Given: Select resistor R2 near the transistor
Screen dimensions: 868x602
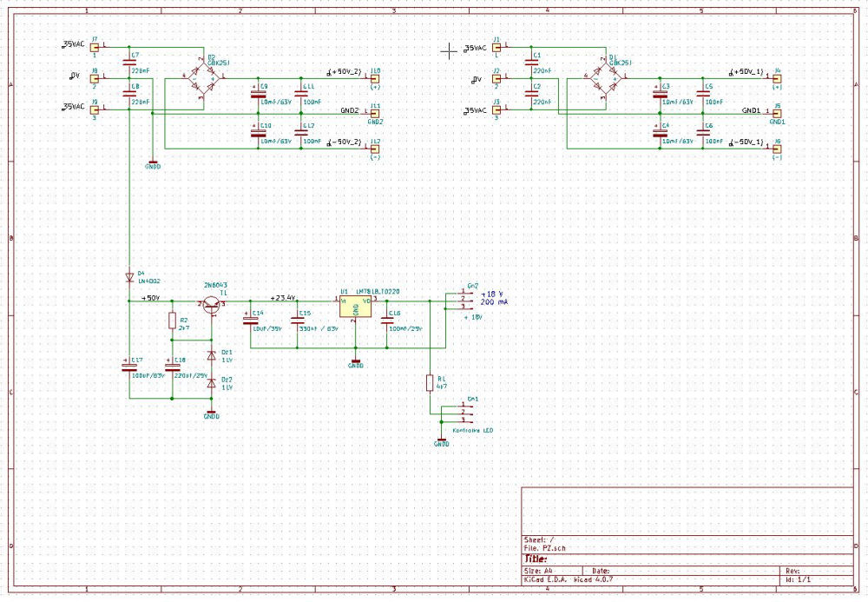Looking at the screenshot, I should point(172,321).
